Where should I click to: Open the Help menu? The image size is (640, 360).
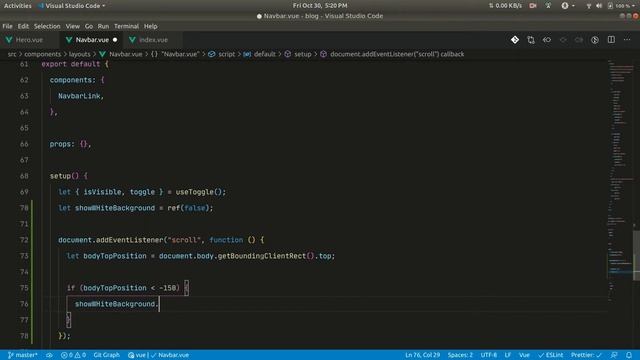pos(150,26)
